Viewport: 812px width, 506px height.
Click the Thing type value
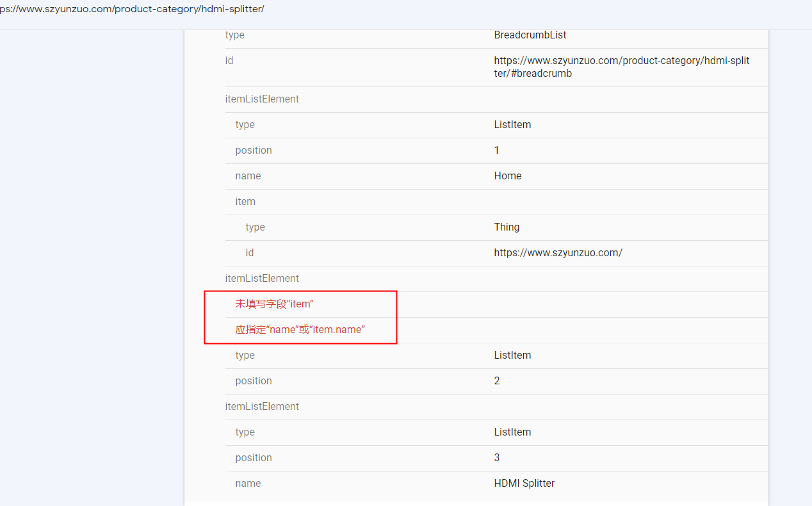[x=507, y=227]
